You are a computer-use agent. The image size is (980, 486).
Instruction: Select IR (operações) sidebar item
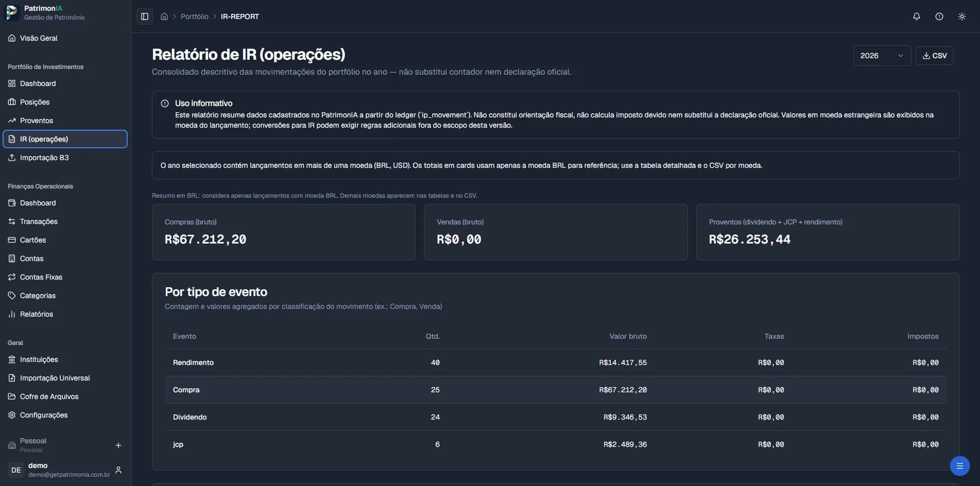coord(65,139)
